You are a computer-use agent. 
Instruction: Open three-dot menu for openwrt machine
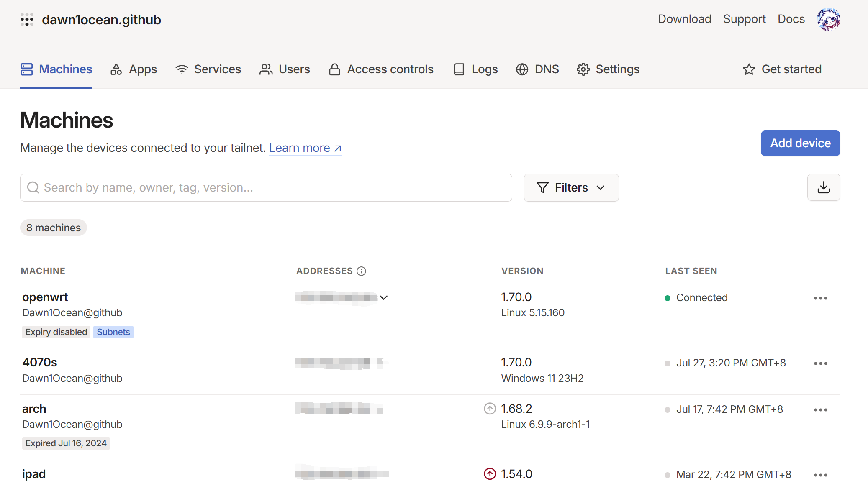[820, 298]
